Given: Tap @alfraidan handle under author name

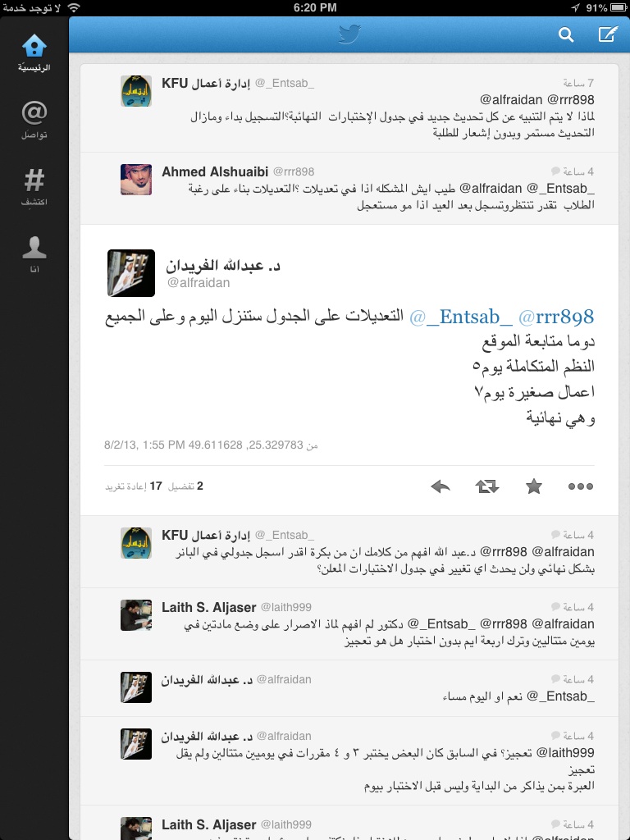Looking at the screenshot, I should pyautogui.click(x=199, y=283).
